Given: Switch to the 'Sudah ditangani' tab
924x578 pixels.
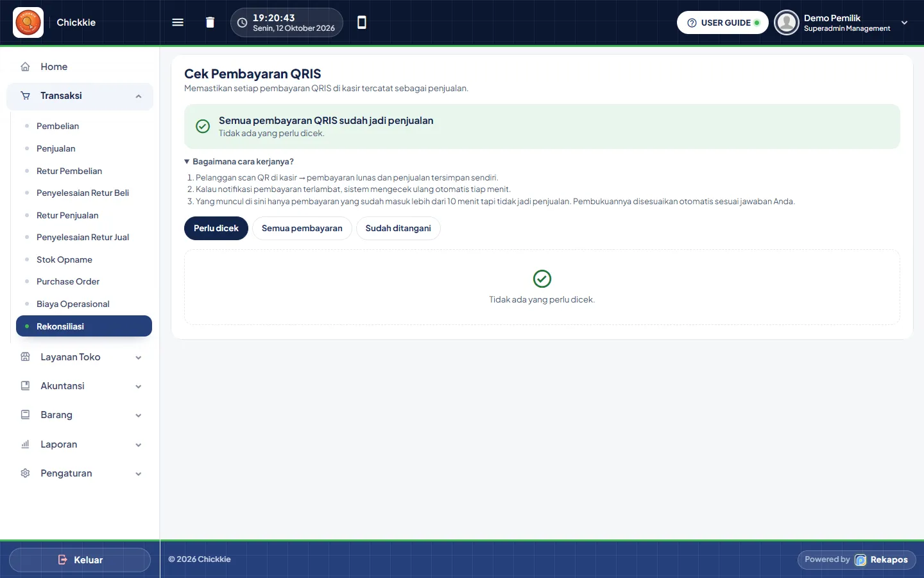Looking at the screenshot, I should pyautogui.click(x=398, y=229).
